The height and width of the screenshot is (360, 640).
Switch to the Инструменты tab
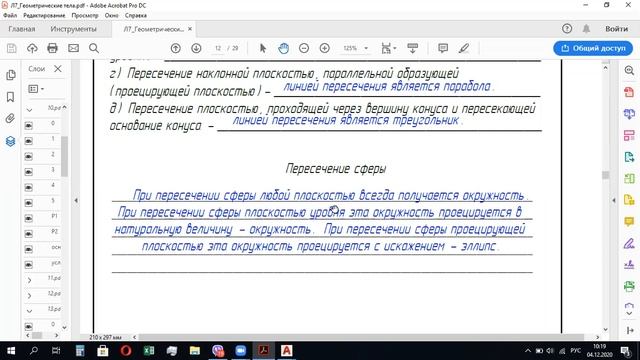[x=73, y=29]
